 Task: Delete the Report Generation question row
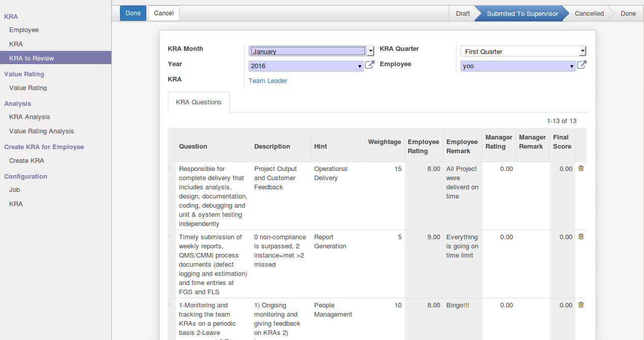pyautogui.click(x=581, y=237)
